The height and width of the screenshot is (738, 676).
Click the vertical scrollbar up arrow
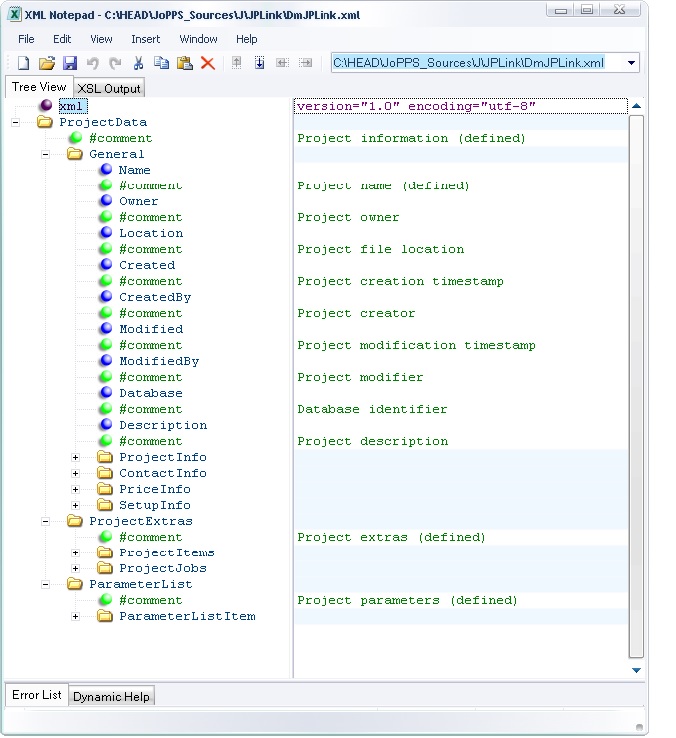pyautogui.click(x=636, y=106)
